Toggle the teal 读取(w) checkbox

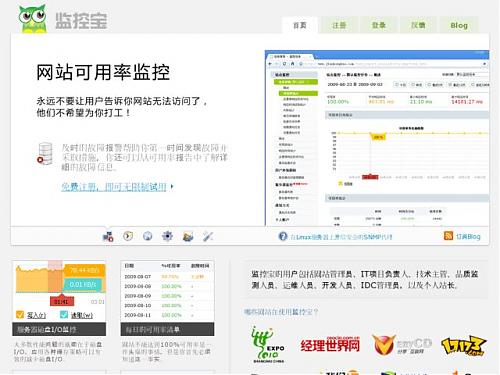click(64, 315)
